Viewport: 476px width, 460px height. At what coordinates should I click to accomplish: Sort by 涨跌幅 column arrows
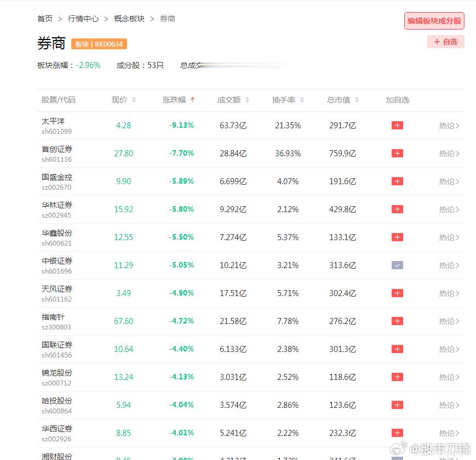192,100
